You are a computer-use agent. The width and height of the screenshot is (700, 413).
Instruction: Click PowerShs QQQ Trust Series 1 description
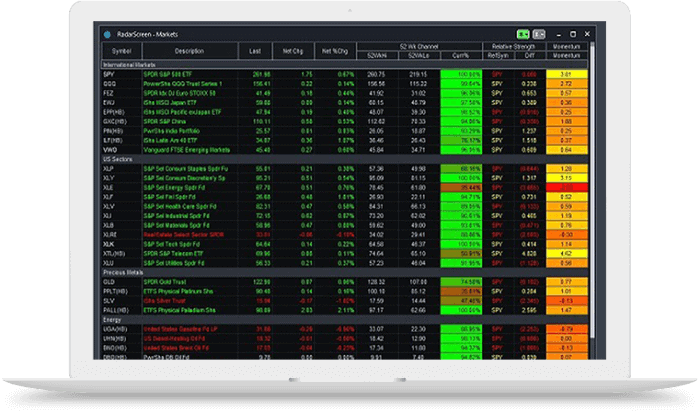point(183,83)
